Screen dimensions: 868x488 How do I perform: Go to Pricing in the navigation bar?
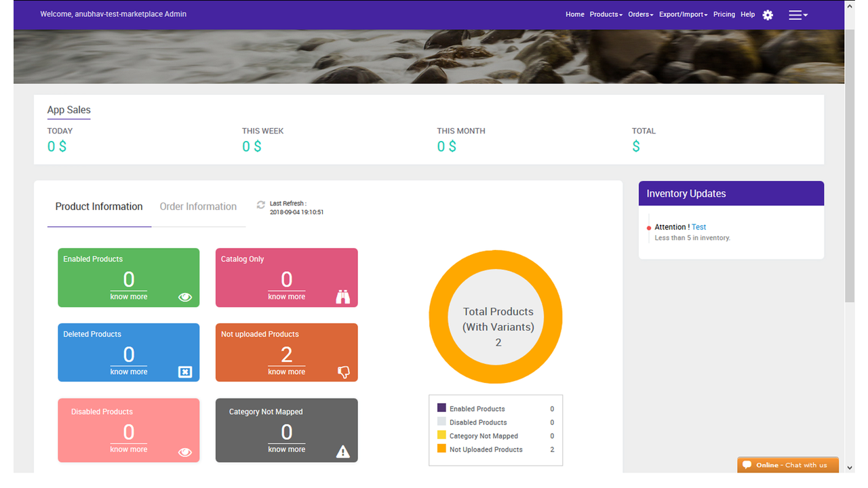click(724, 14)
